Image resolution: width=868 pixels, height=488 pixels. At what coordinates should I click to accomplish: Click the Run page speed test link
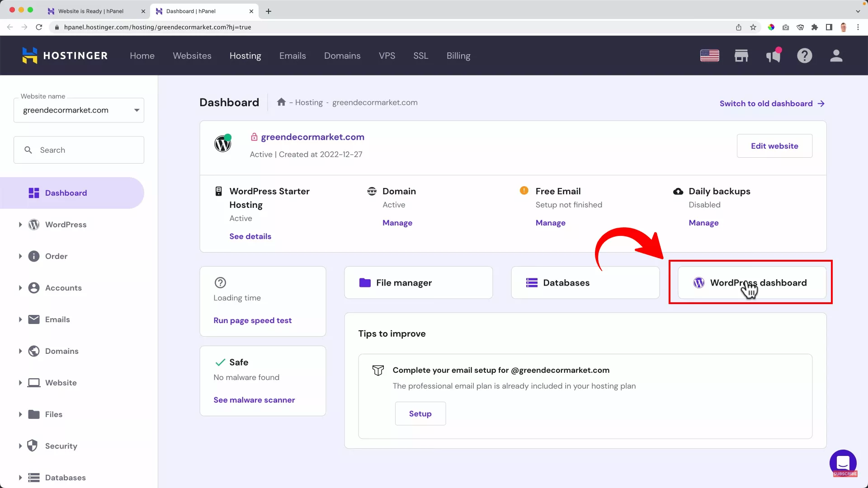pyautogui.click(x=252, y=320)
